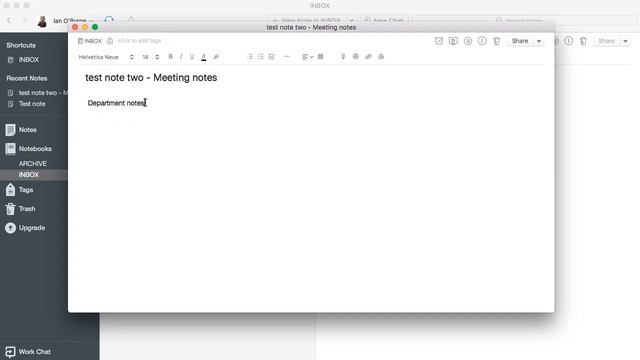Viewport: 640px width, 360px height.
Task: Click trash icon in main window toolbar
Action: click(x=583, y=41)
